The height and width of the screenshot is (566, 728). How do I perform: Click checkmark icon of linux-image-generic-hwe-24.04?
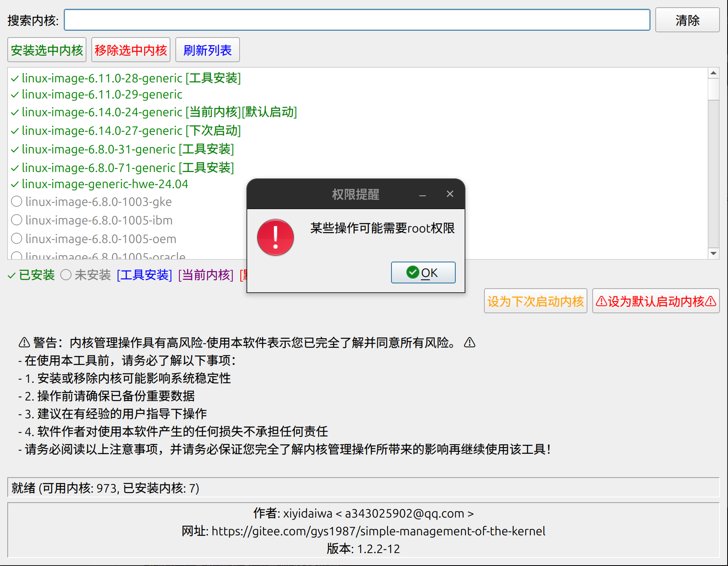tap(15, 184)
